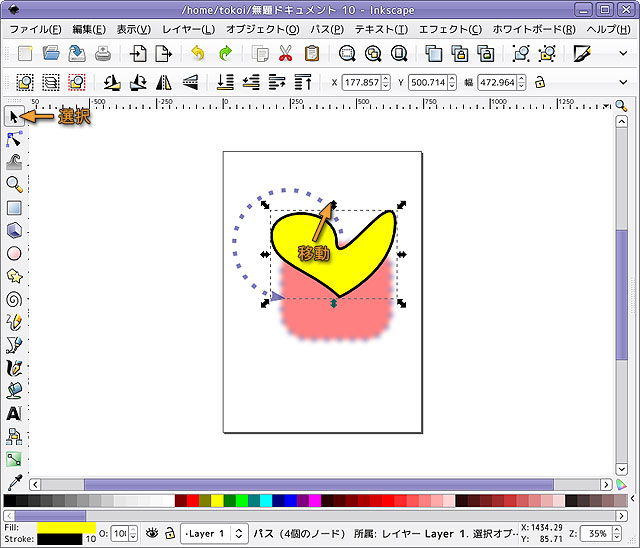Viewport: 640px width, 548px height.
Task: Click the yellow Fill indicator
Action: pyautogui.click(x=66, y=526)
